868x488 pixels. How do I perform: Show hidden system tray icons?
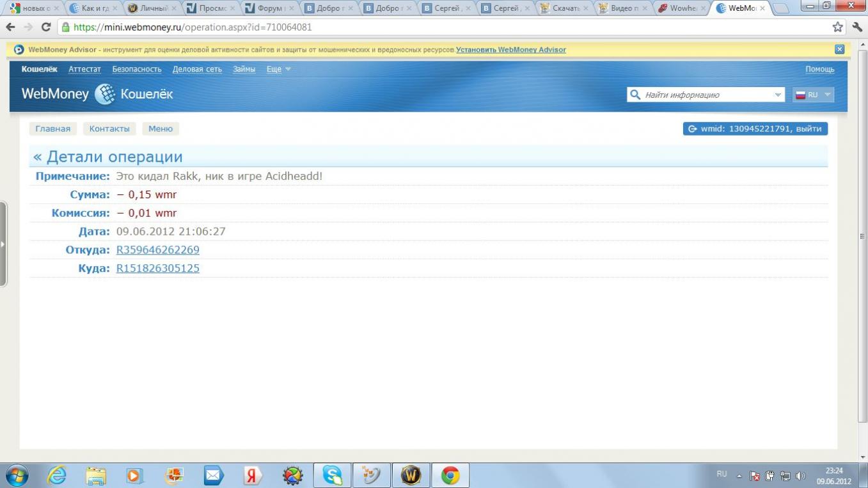739,476
